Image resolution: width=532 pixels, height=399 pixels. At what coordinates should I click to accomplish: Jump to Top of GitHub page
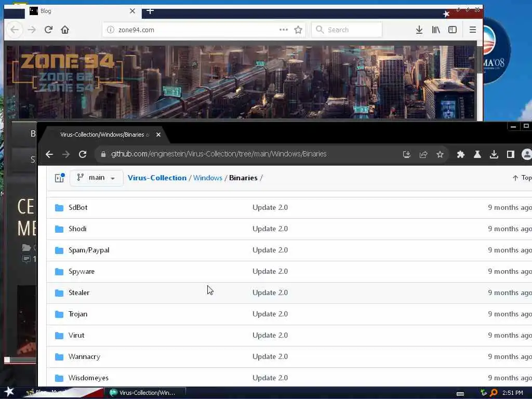coord(522,178)
